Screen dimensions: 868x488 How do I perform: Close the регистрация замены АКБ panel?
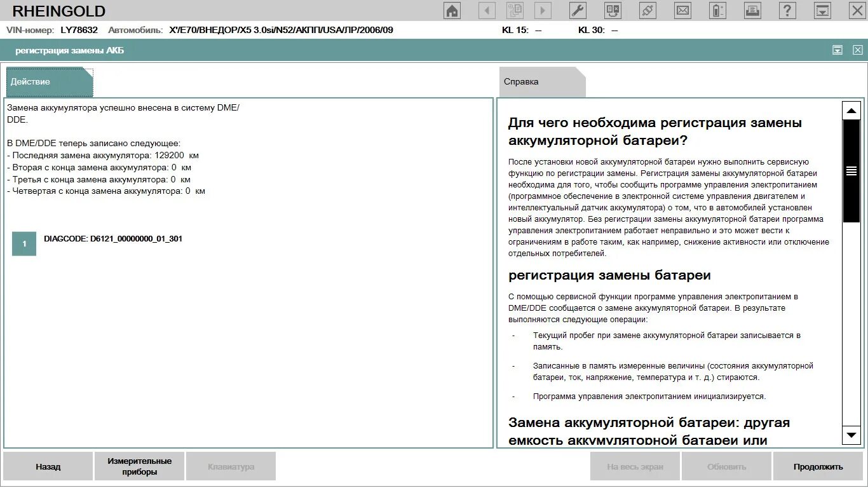(x=858, y=50)
